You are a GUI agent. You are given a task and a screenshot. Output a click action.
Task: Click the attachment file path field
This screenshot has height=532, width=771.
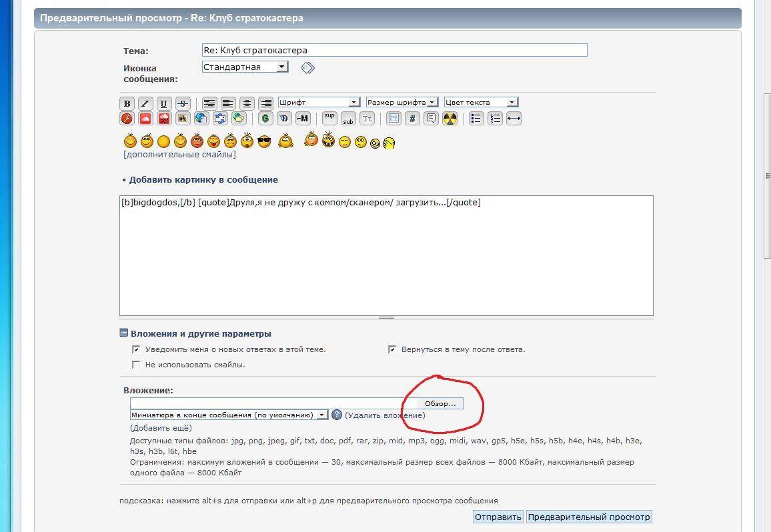point(273,403)
